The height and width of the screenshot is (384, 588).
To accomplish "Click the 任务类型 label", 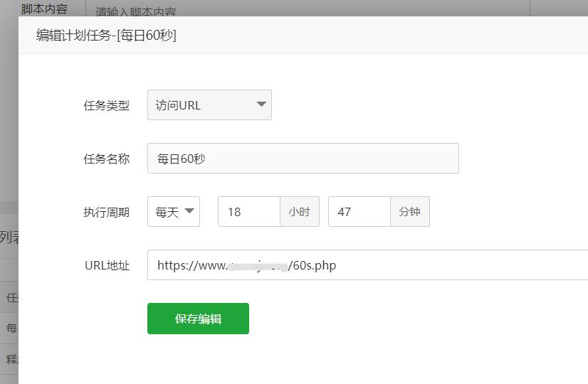I will (107, 106).
